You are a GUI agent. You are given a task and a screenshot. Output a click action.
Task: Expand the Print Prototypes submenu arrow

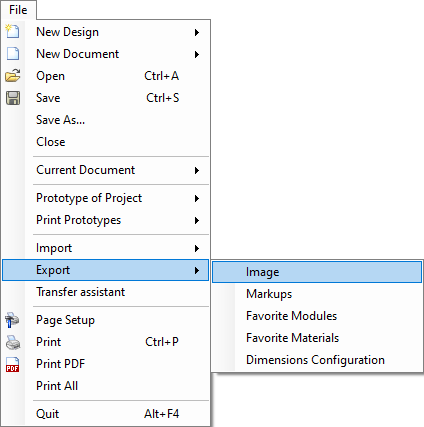point(197,220)
